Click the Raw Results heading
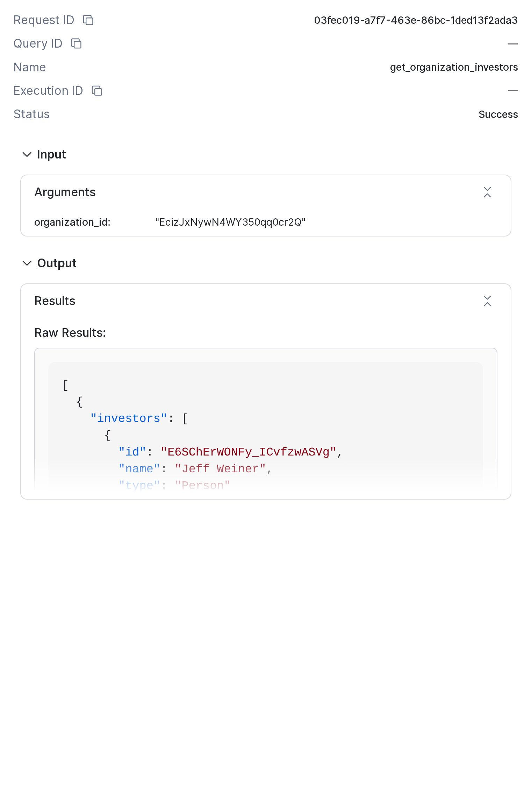Viewport: 531px width, 812px height. tap(70, 333)
